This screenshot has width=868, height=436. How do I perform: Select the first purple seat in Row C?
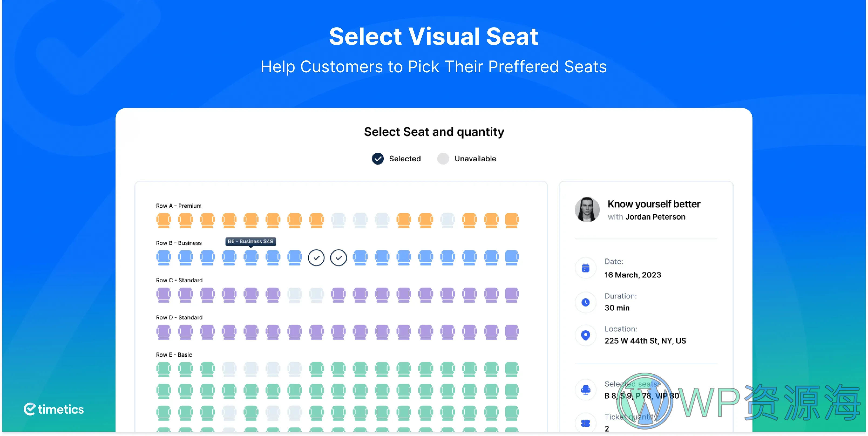click(163, 295)
